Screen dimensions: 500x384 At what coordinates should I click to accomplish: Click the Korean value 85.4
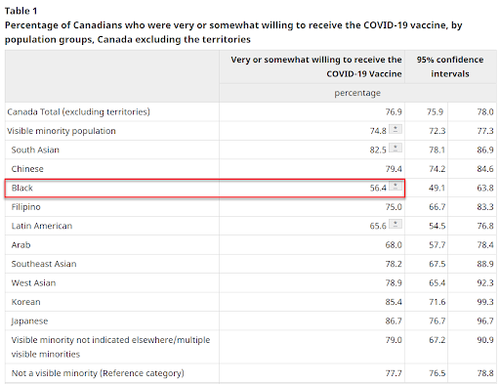click(394, 302)
